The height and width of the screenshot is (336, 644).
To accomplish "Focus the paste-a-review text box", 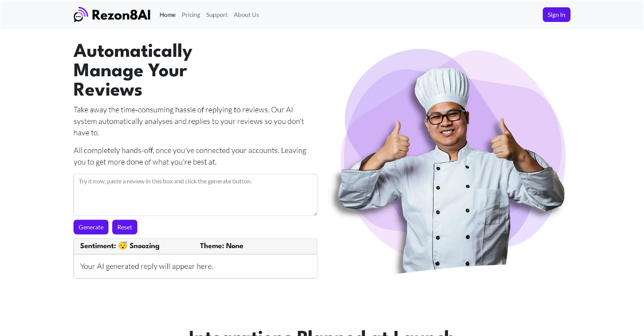I will (x=195, y=195).
